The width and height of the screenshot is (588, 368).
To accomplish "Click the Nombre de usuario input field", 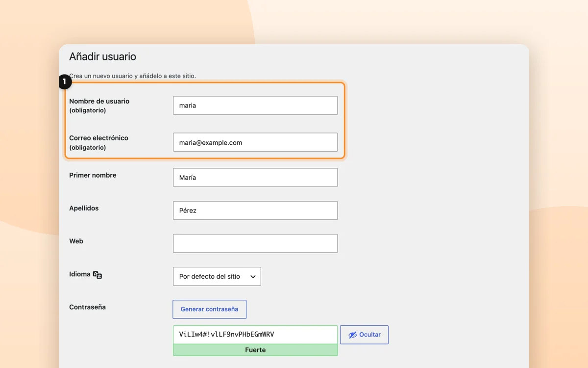I will point(255,105).
